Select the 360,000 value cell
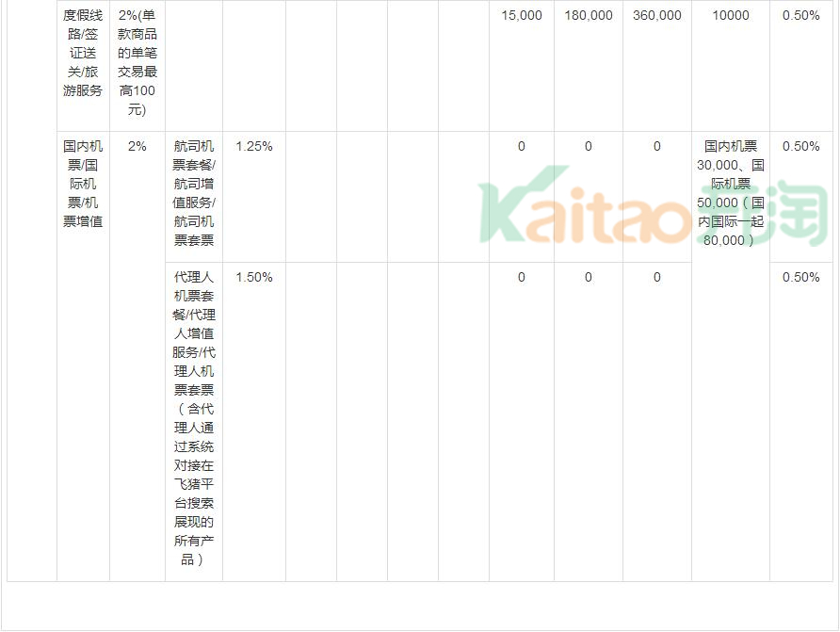This screenshot has height=632, width=840. [x=657, y=15]
